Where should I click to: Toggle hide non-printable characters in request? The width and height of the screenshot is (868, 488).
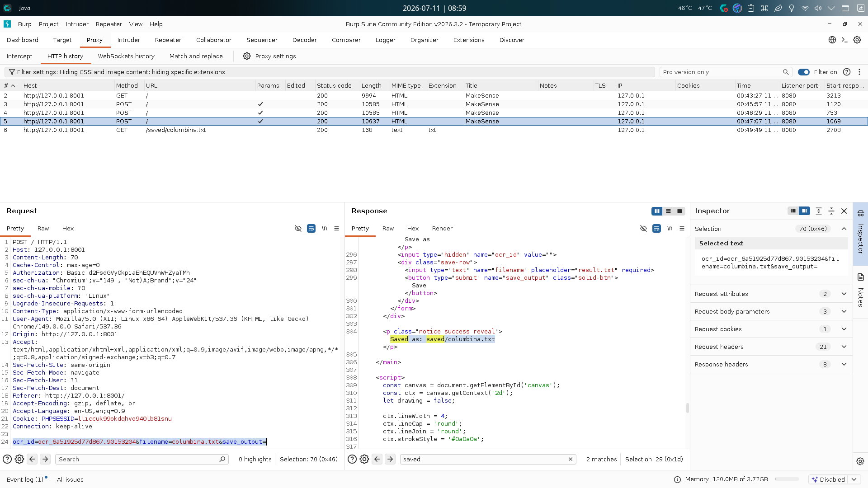click(298, 229)
